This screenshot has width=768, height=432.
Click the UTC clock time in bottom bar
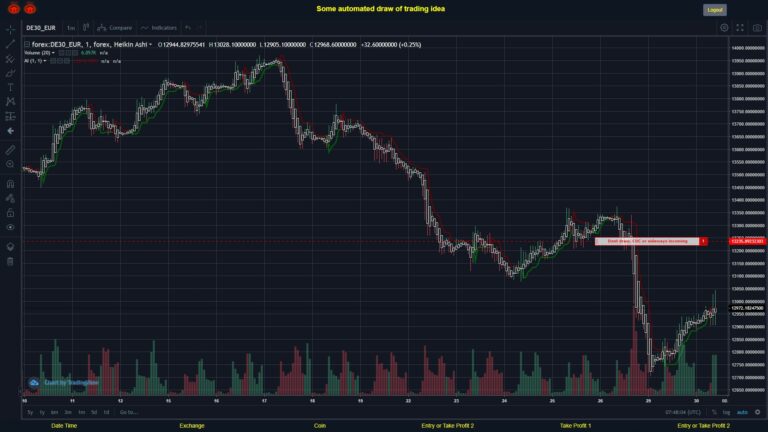[x=683, y=412]
